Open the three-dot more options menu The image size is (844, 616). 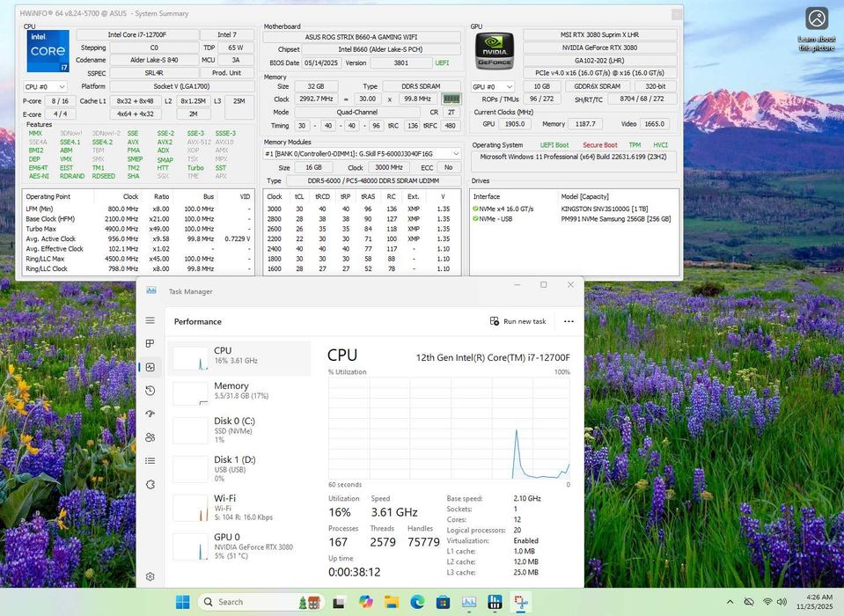tap(569, 321)
